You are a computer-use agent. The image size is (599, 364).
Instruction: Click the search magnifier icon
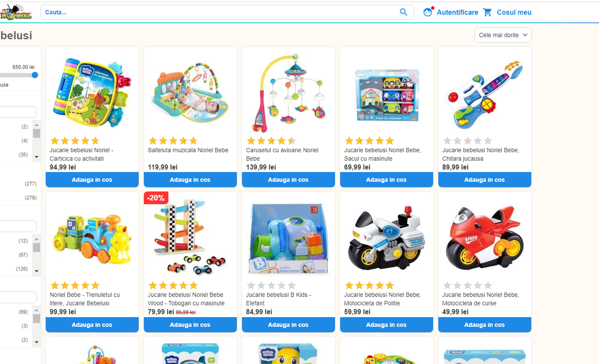tap(403, 12)
